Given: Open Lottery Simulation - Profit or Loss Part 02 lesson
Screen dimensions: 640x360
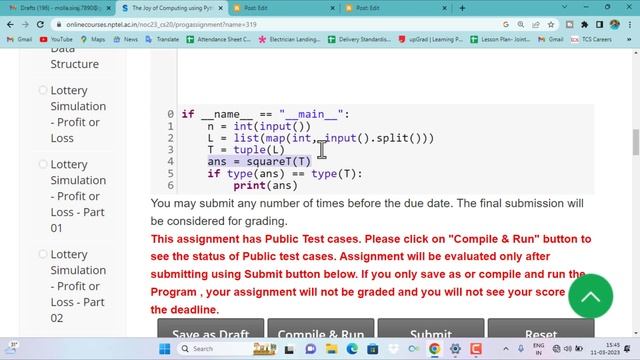Looking at the screenshot, I should click(78, 286).
